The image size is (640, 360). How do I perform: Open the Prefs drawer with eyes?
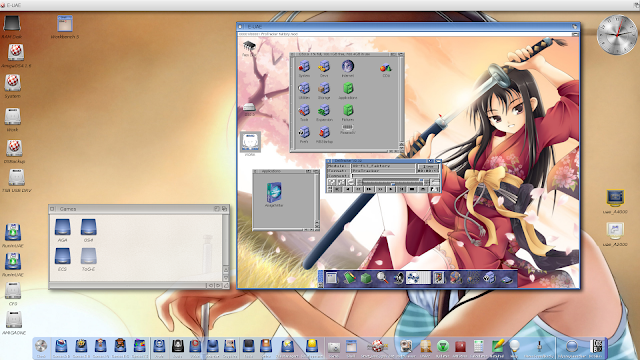coord(304,132)
